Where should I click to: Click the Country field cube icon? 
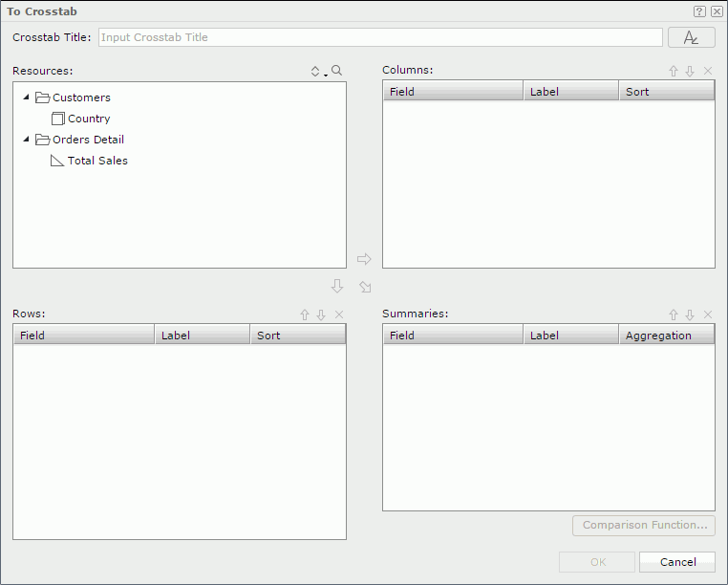pyautogui.click(x=58, y=119)
